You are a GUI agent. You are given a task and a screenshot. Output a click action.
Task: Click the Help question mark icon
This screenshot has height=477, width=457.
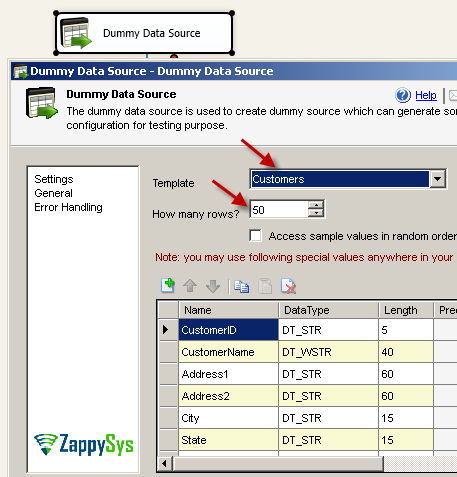click(403, 95)
